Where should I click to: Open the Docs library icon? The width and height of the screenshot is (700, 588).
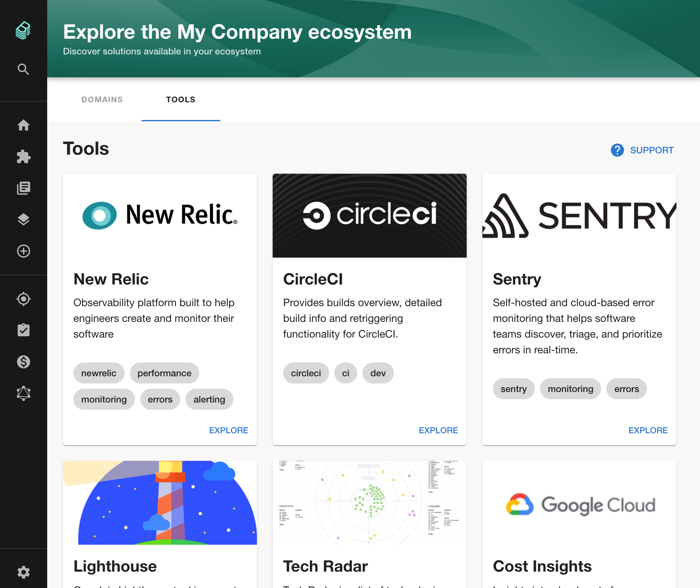pyautogui.click(x=23, y=188)
